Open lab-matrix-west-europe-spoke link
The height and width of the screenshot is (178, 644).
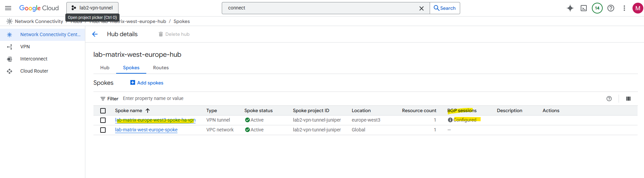pyautogui.click(x=146, y=130)
